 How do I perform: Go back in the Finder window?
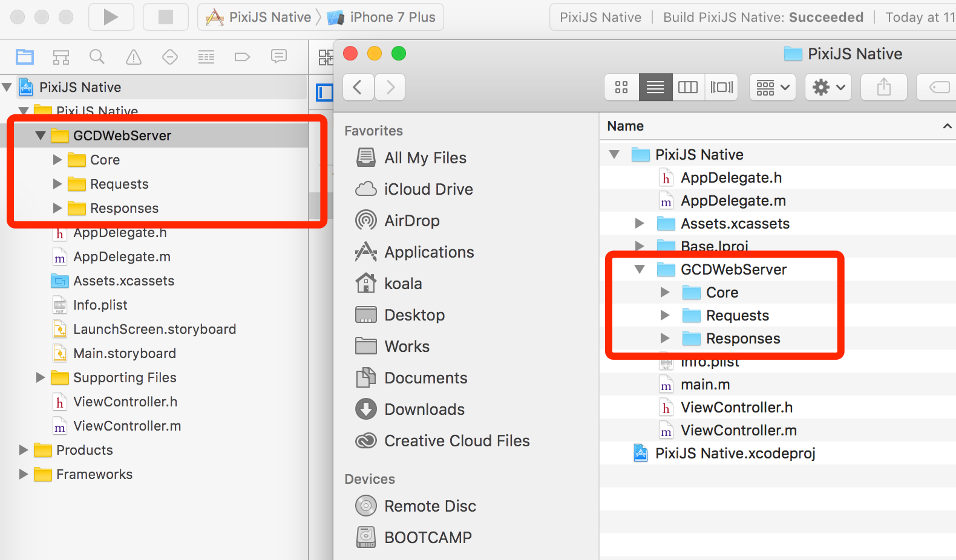[x=358, y=88]
